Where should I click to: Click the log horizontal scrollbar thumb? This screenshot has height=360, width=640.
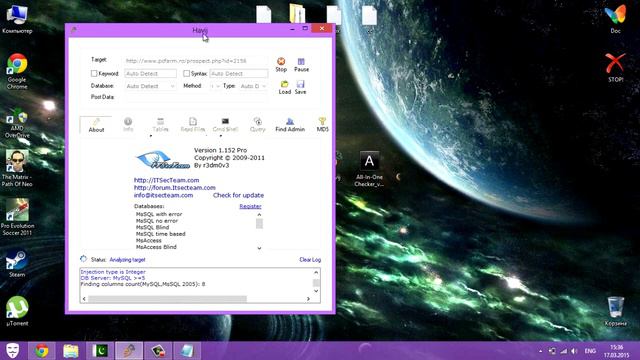(167, 299)
